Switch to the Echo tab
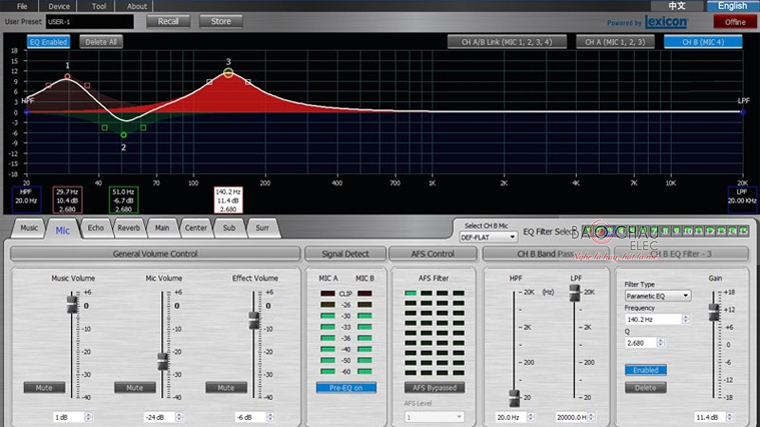Viewport: 760px width, 427px height. point(95,228)
